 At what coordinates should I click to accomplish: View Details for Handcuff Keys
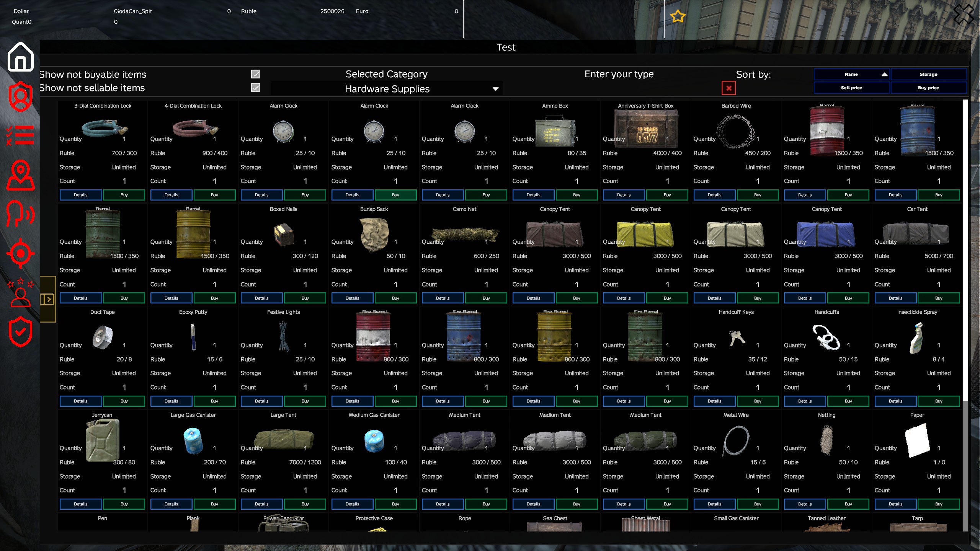(714, 401)
